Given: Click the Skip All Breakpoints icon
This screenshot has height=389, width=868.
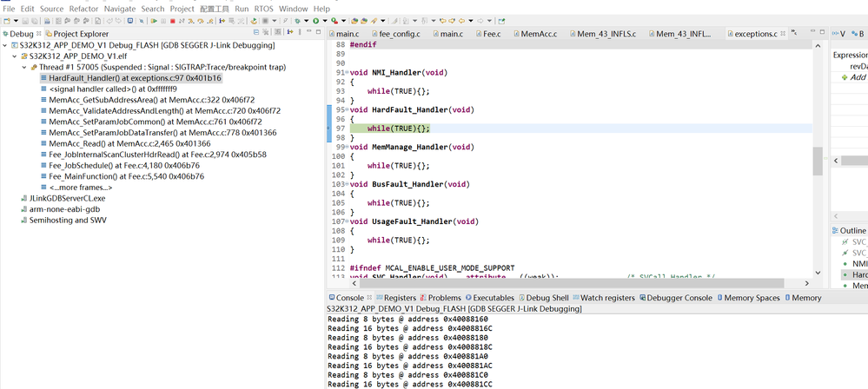Looking at the screenshot, I should (x=142, y=21).
